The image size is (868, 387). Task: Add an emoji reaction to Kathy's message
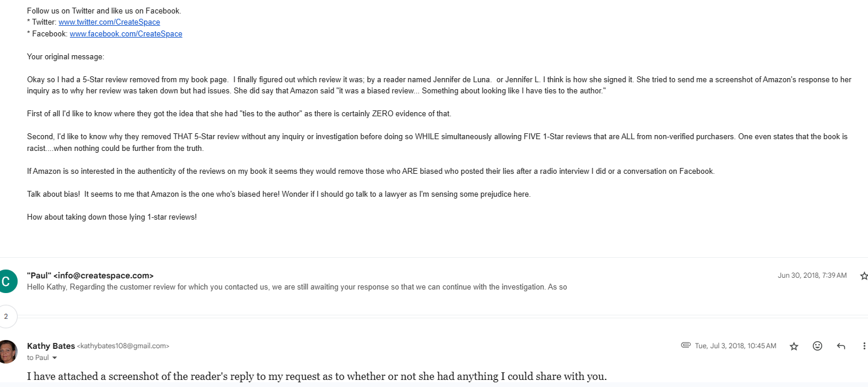click(817, 346)
